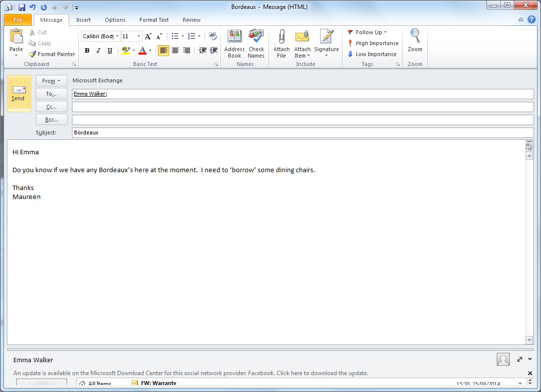Open the From account dropdown button
This screenshot has height=392, width=541.
coord(52,81)
